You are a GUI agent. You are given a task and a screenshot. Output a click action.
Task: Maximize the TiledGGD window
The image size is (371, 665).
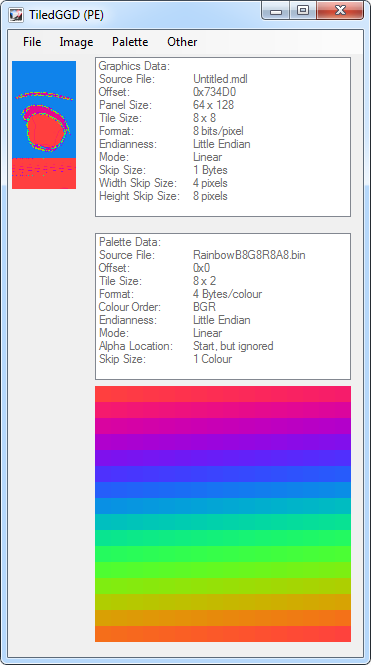[x=303, y=11]
